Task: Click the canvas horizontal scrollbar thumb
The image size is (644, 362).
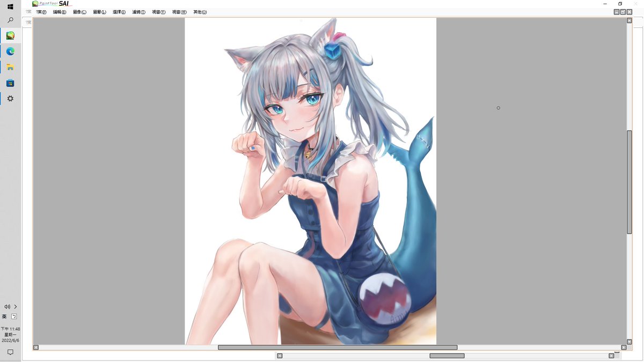Action: (338, 348)
